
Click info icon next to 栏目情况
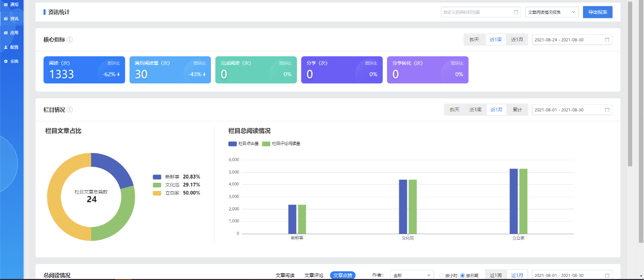click(70, 110)
